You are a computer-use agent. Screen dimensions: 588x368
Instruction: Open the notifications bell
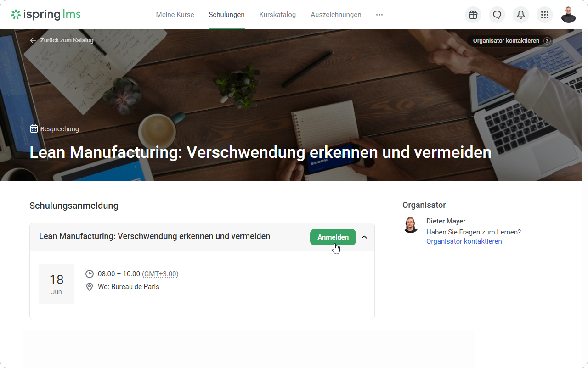tap(521, 15)
